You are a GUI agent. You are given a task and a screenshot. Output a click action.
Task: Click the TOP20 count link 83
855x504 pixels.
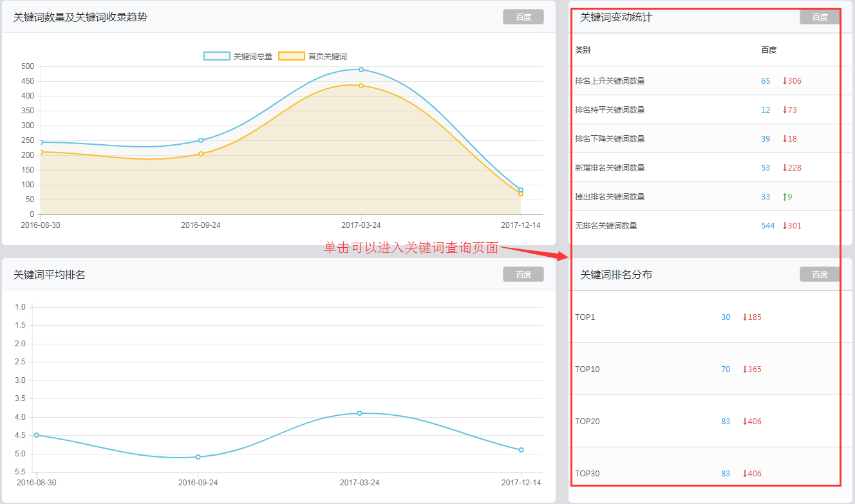point(726,422)
